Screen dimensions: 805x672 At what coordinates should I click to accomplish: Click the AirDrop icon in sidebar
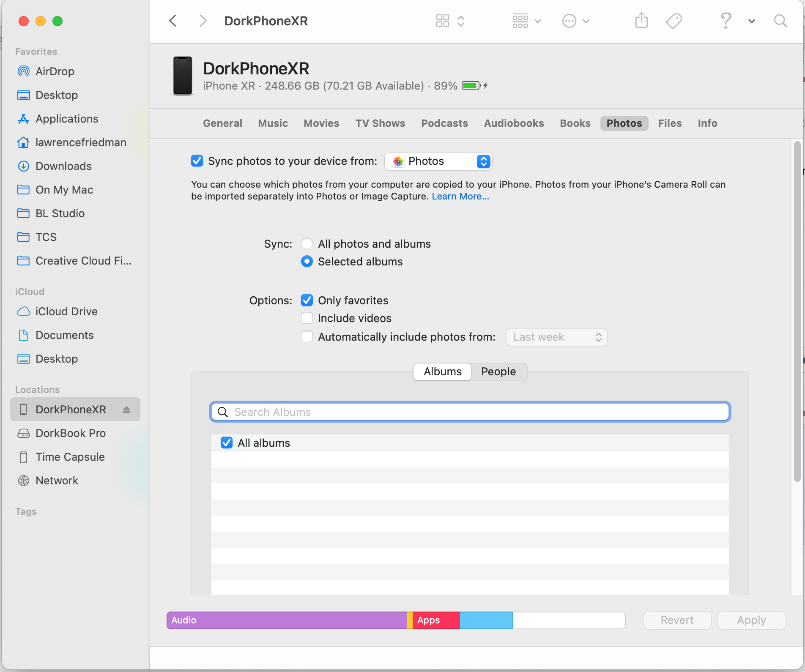(24, 71)
